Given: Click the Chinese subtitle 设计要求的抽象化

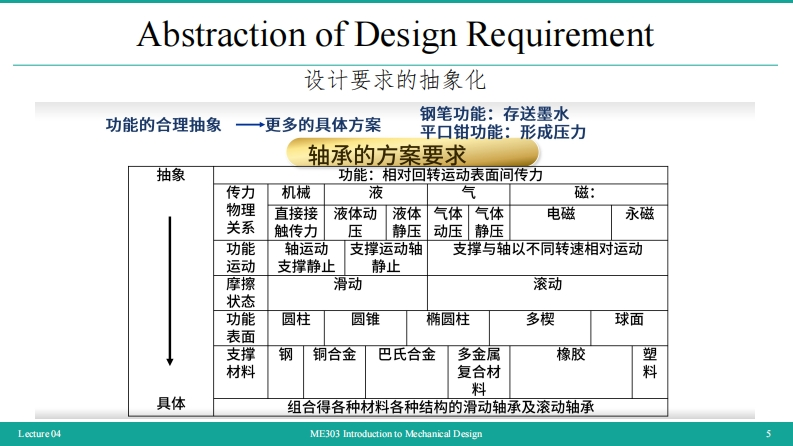Looking at the screenshot, I should [x=395, y=80].
